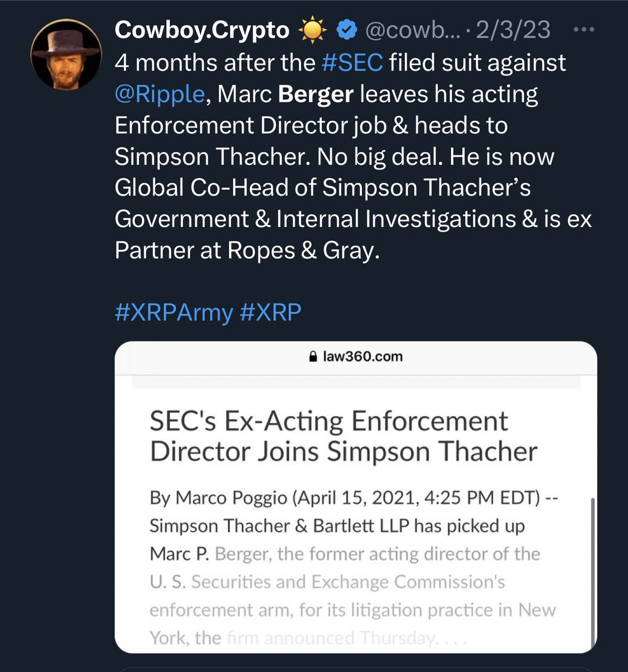
Task: Browse the #XRPArmy hashtag
Action: 173,312
